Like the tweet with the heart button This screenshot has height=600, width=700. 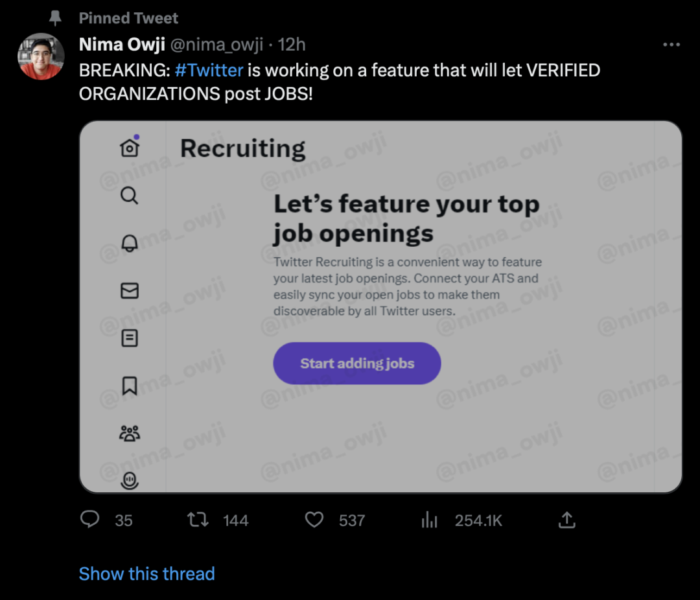314,520
